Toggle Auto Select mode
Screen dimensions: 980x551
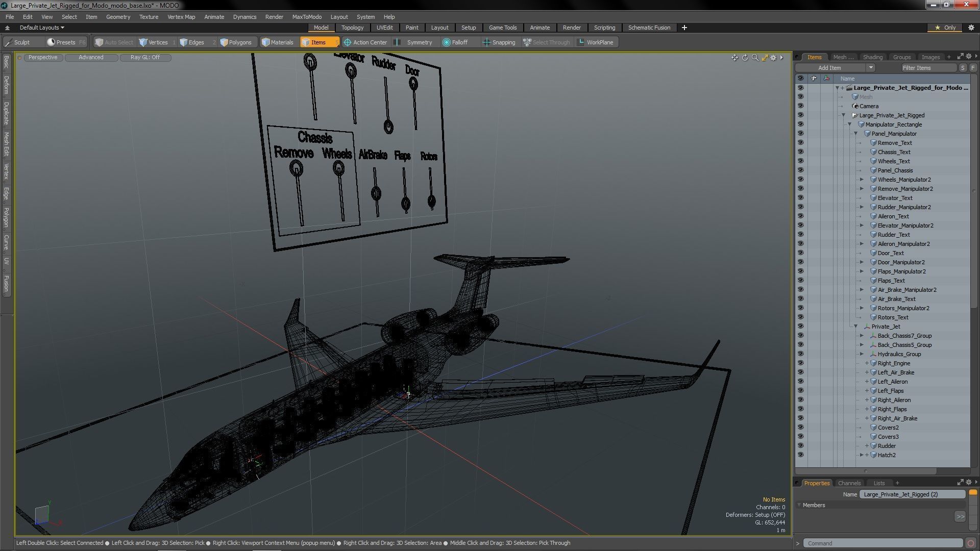[x=113, y=42]
